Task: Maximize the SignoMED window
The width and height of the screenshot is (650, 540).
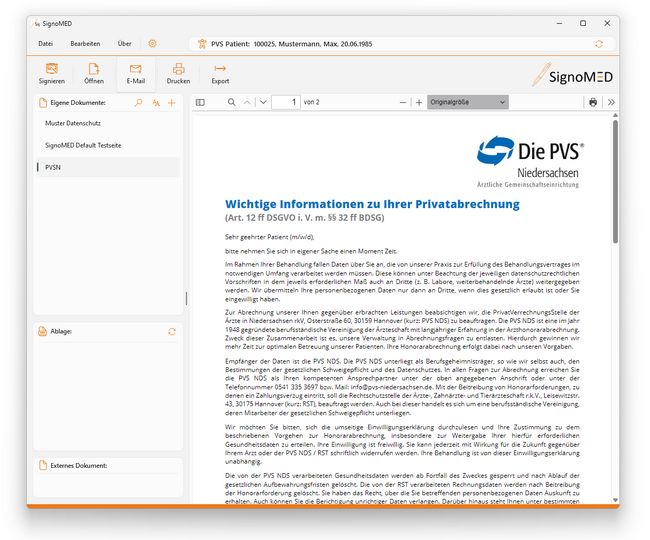Action: (583, 24)
